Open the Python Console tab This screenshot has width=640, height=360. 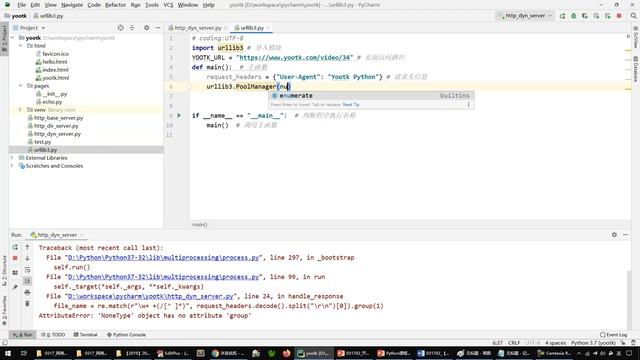tap(126, 335)
